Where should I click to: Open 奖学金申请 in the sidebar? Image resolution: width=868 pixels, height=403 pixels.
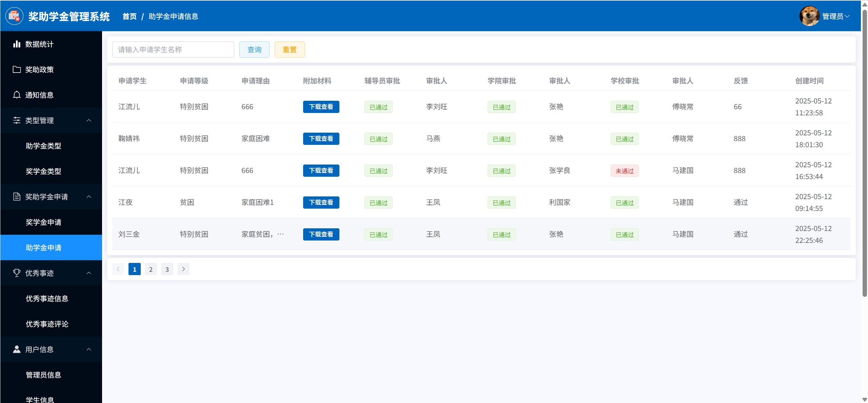[43, 222]
